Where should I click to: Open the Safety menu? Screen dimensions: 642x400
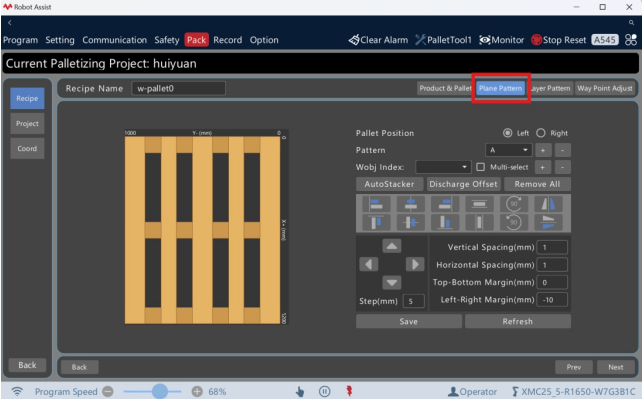(x=167, y=40)
